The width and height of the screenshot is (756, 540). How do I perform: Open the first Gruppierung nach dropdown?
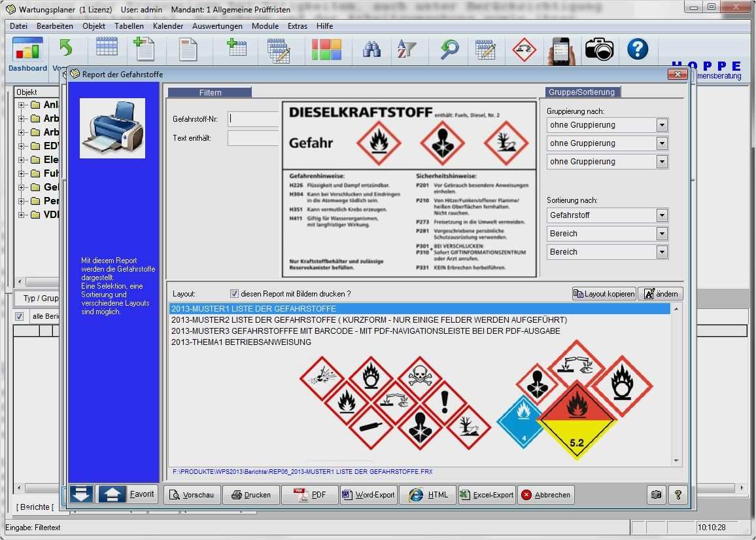point(662,125)
